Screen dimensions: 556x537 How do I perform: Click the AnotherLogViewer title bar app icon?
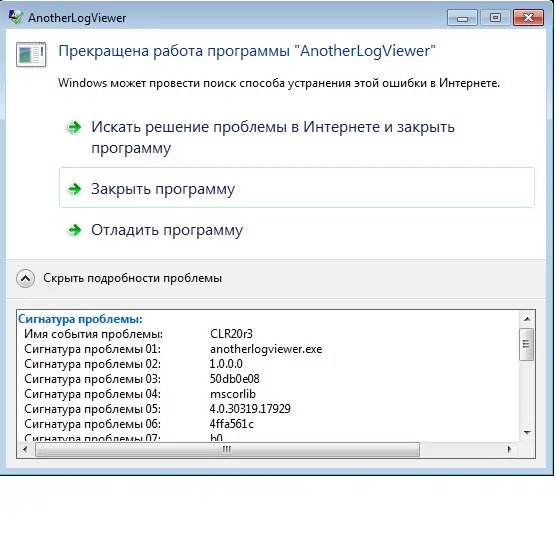pos(16,17)
